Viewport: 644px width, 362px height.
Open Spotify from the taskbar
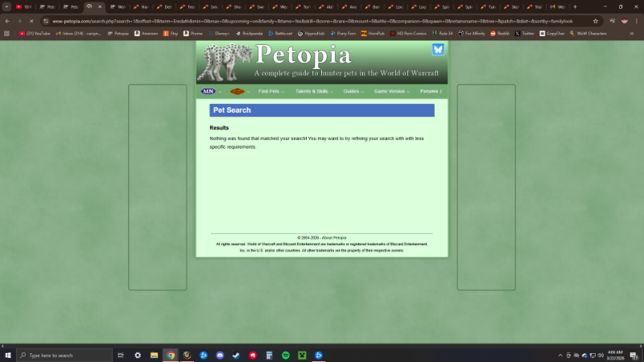tap(286, 356)
